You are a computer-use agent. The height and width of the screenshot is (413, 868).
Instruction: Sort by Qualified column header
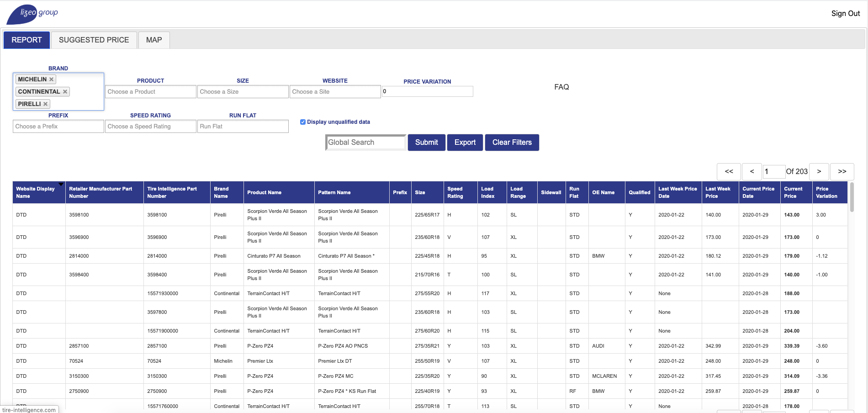tap(640, 193)
